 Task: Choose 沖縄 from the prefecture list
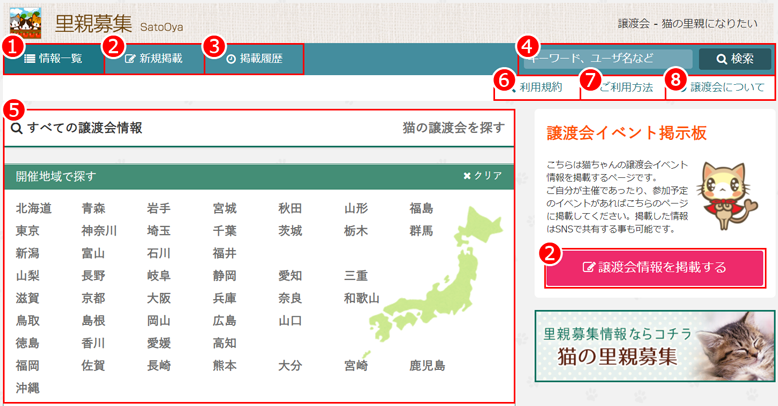coord(28,387)
